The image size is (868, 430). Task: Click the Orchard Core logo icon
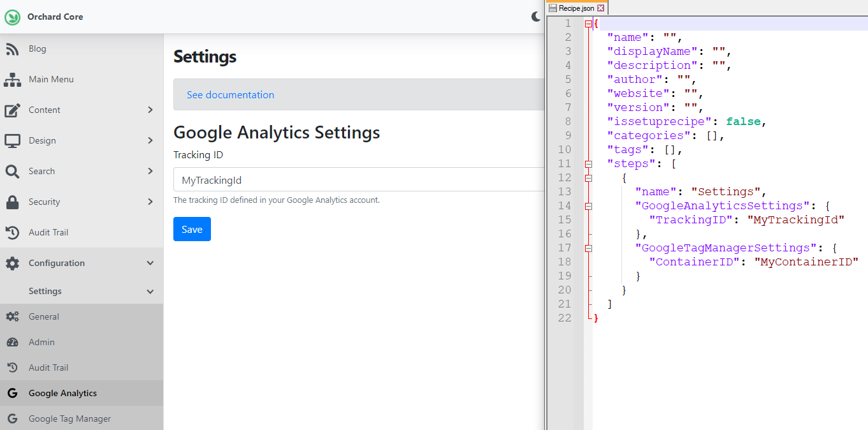pyautogui.click(x=12, y=17)
